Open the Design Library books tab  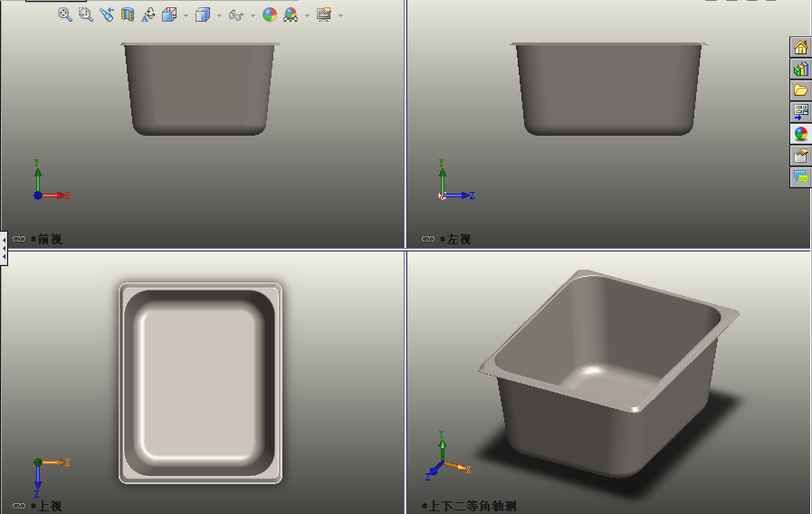click(800, 69)
